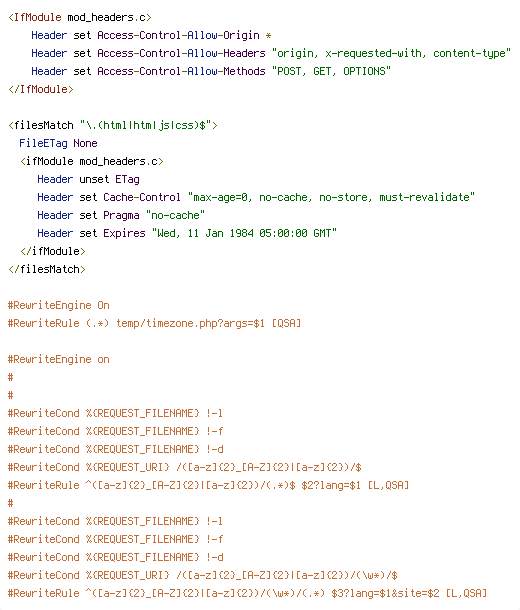Click the opening IfModule mod_headers.c tag

tap(80, 18)
